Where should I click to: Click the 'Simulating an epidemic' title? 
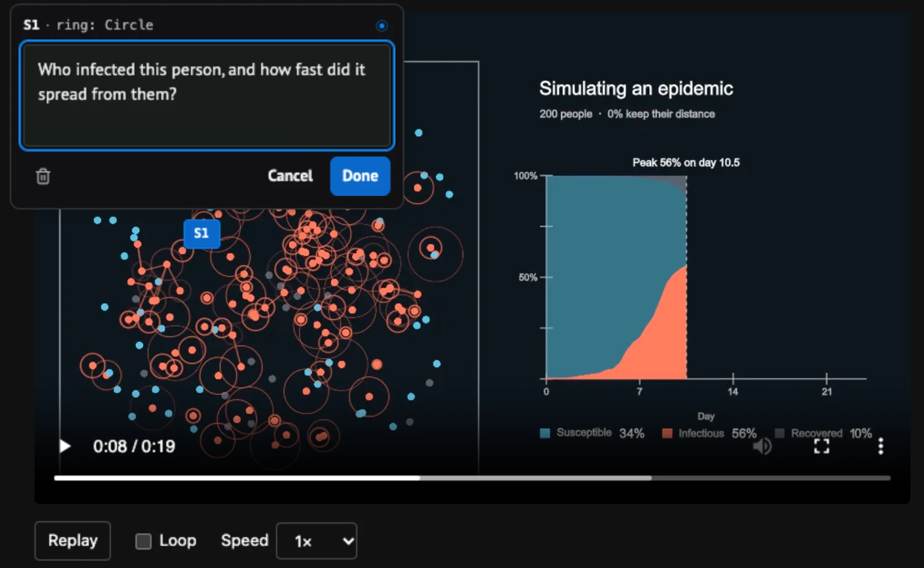pyautogui.click(x=636, y=89)
